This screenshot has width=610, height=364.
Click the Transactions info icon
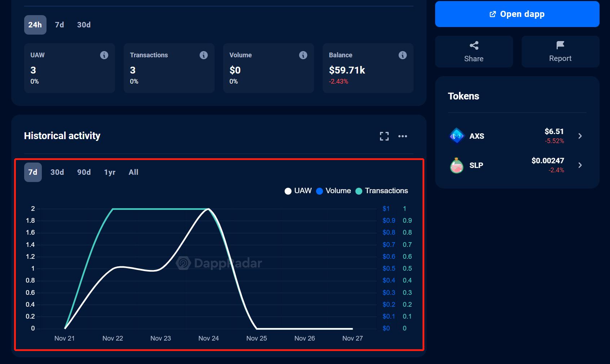[x=203, y=55]
